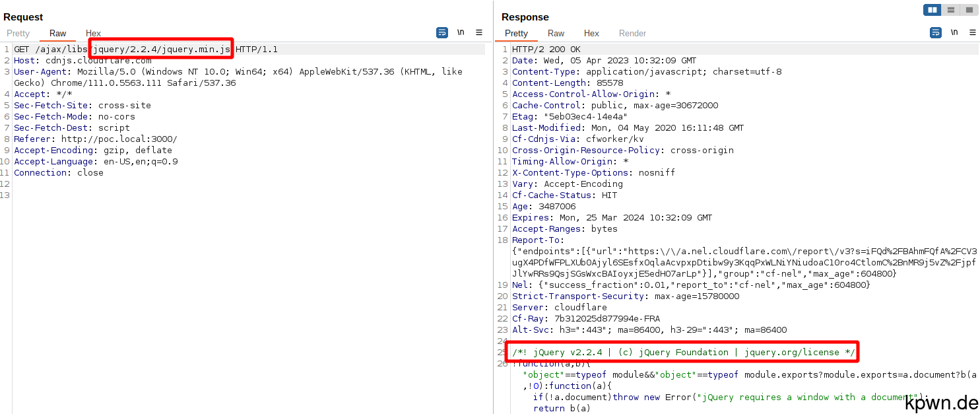Click the Hex view of the response
This screenshot has width=980, height=414.
click(591, 33)
